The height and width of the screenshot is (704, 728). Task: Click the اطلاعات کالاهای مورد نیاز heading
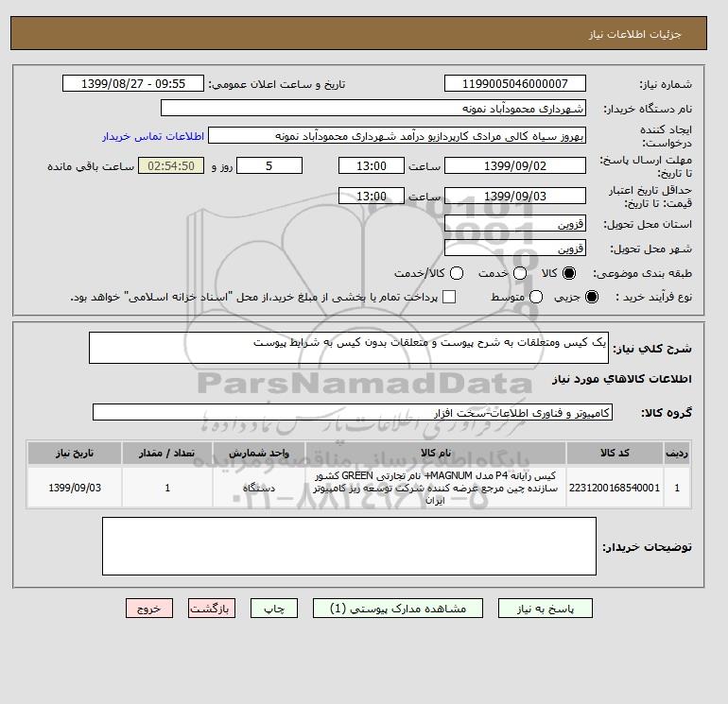coord(622,379)
